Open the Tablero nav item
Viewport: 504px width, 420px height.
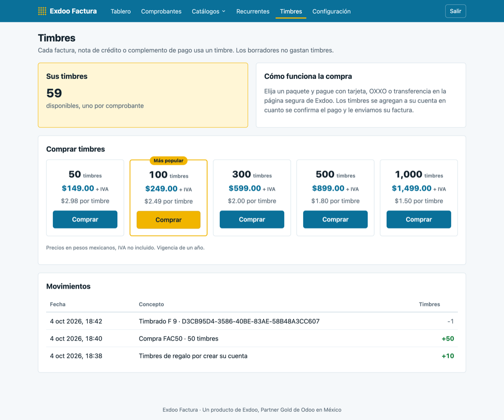tap(121, 11)
